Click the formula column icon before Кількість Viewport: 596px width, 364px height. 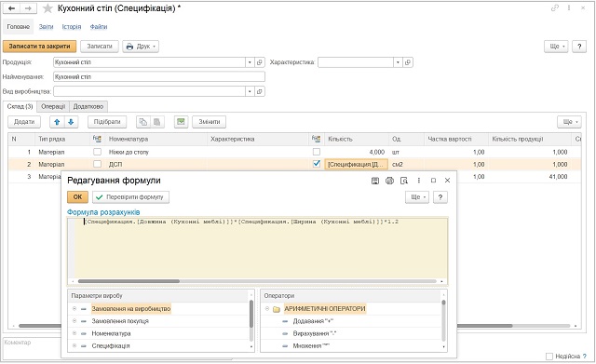coord(316,139)
